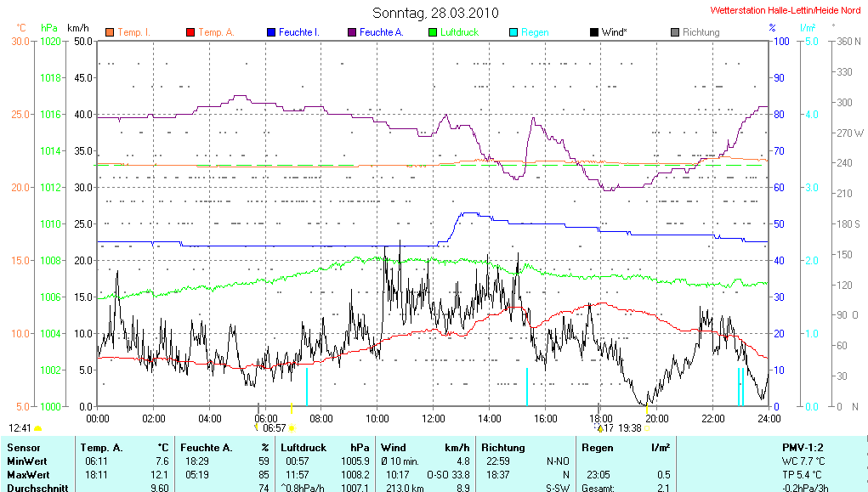Click the black Wind legend square

pyautogui.click(x=593, y=32)
